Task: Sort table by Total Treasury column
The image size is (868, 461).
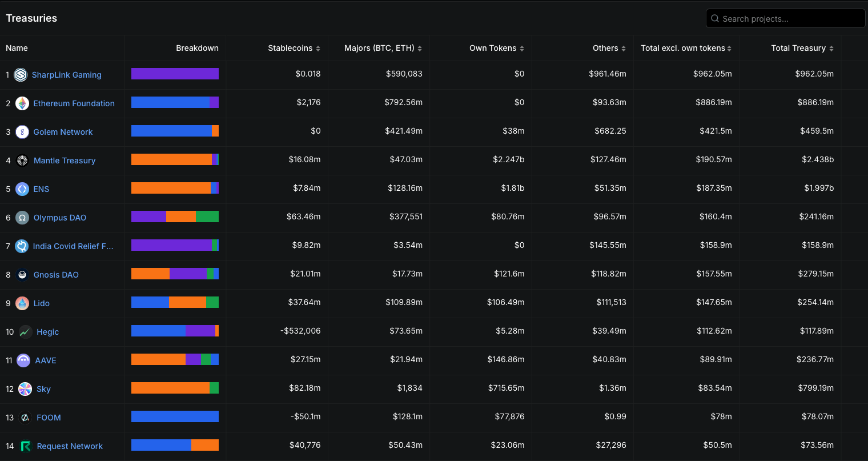Action: (x=802, y=48)
